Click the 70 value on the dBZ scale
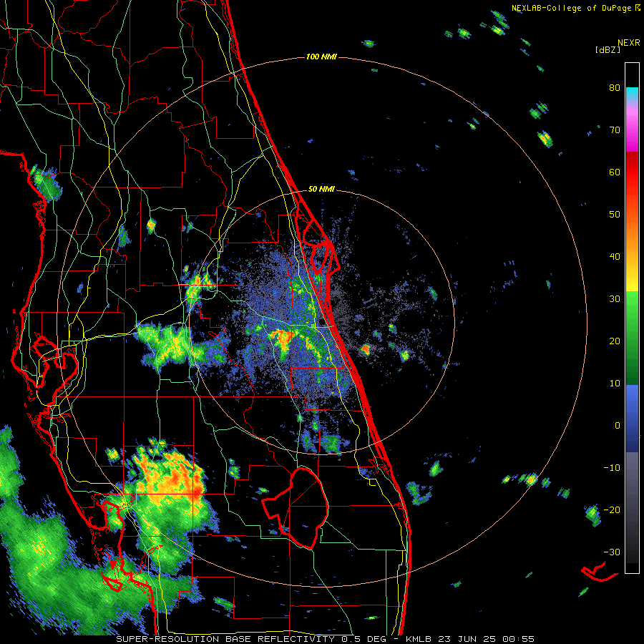This screenshot has width=644, height=644. pyautogui.click(x=615, y=130)
